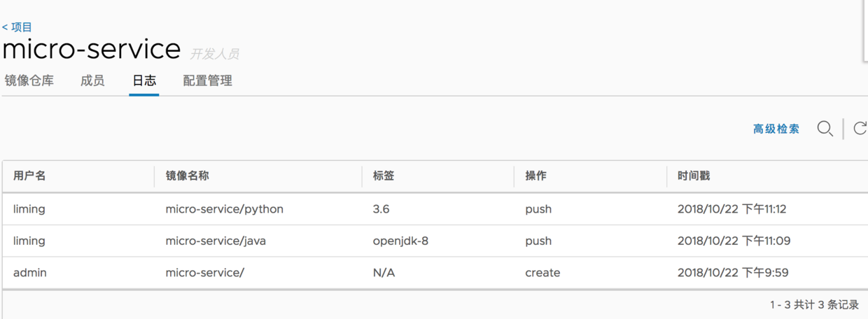Click the refresh logs icon
This screenshot has width=868, height=319.
coord(860,129)
